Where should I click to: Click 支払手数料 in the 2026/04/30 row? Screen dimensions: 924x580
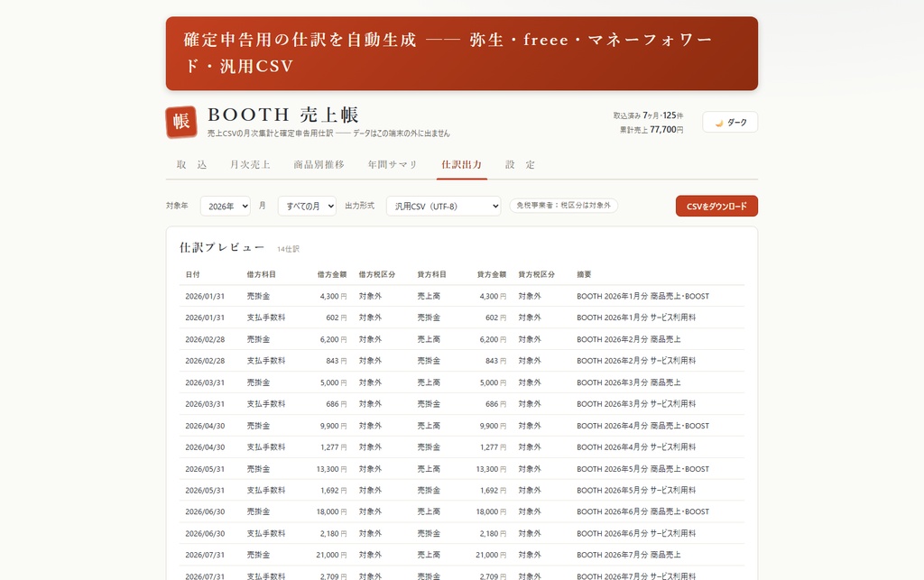coord(266,447)
